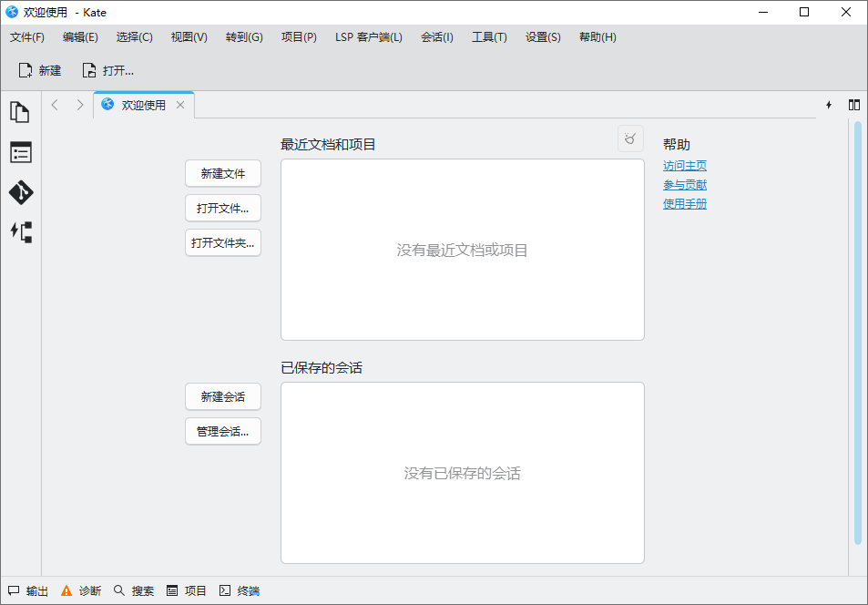The height and width of the screenshot is (605, 868).
Task: Select the bottom-most left sidebar panel icon
Action: pyautogui.click(x=20, y=232)
